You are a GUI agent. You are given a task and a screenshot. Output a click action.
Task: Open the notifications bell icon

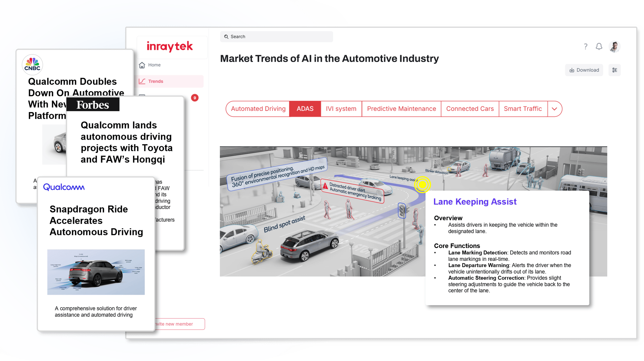point(599,46)
